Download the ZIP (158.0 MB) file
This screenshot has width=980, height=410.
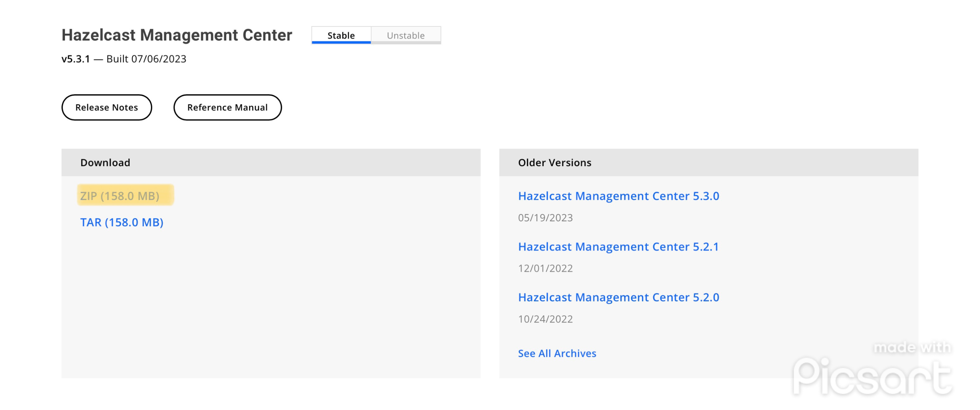click(120, 196)
